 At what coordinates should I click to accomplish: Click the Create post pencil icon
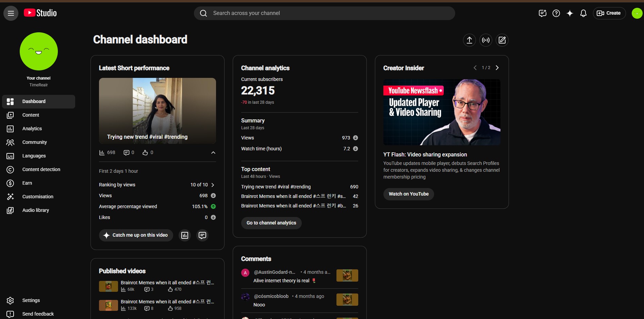pyautogui.click(x=502, y=40)
